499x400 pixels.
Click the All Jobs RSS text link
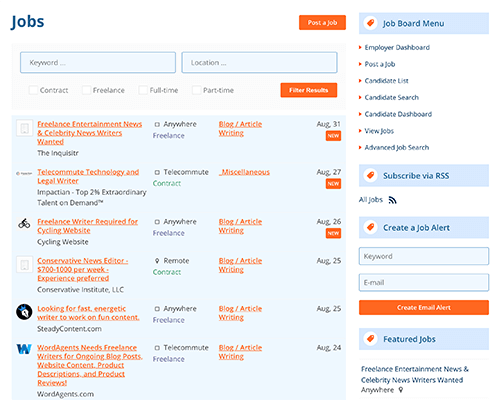coord(371,200)
